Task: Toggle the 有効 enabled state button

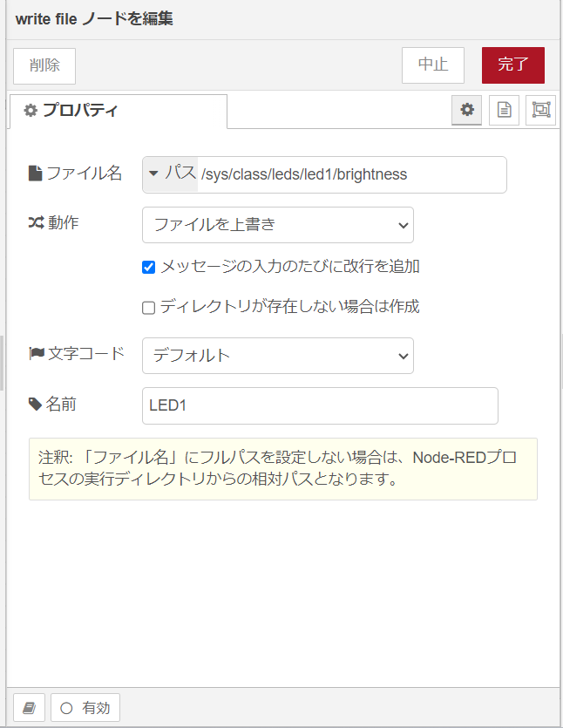Action: coord(85,708)
